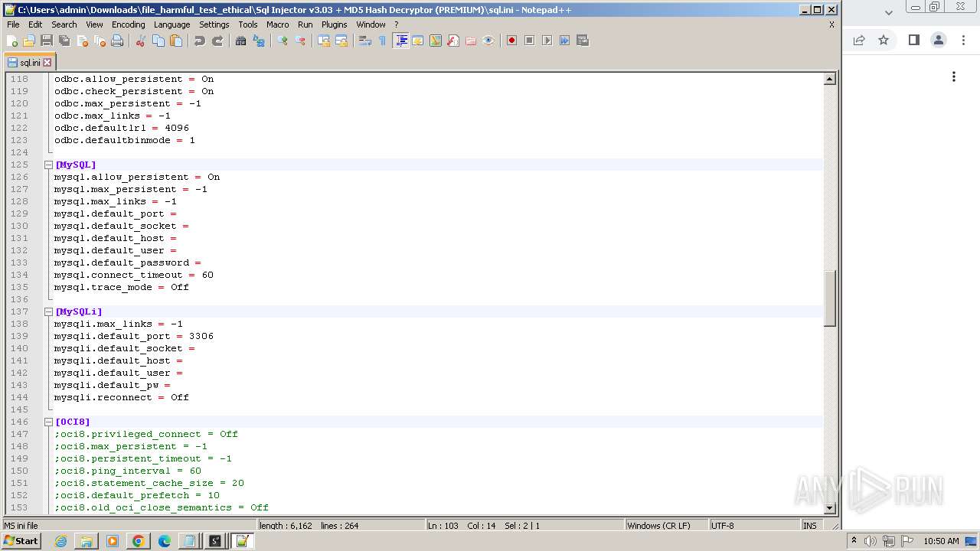Toggle the Monitoring eye icon
The height and width of the screenshot is (551, 980).
[488, 41]
